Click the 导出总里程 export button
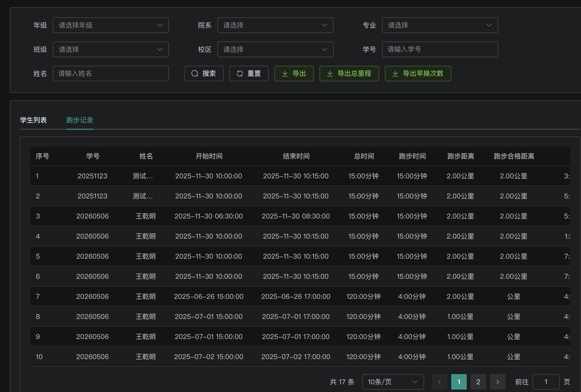Screen dimensions: 581x392 pos(349,74)
